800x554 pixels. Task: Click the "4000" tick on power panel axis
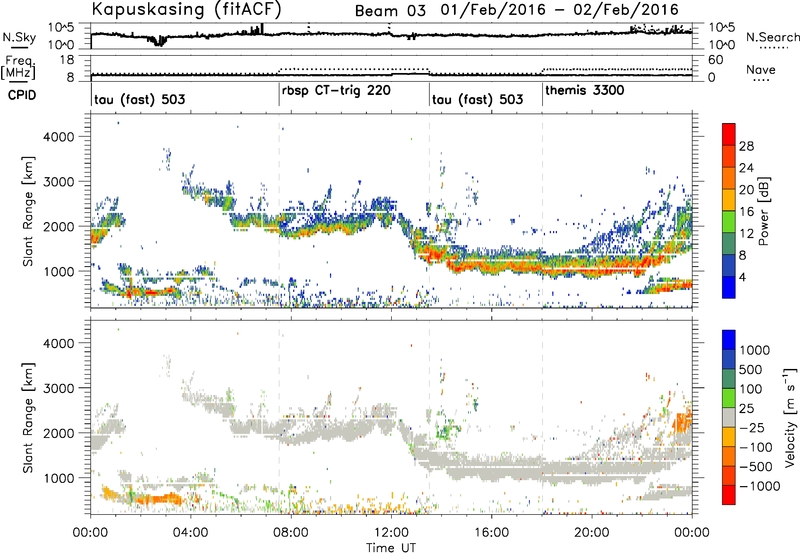click(58, 137)
